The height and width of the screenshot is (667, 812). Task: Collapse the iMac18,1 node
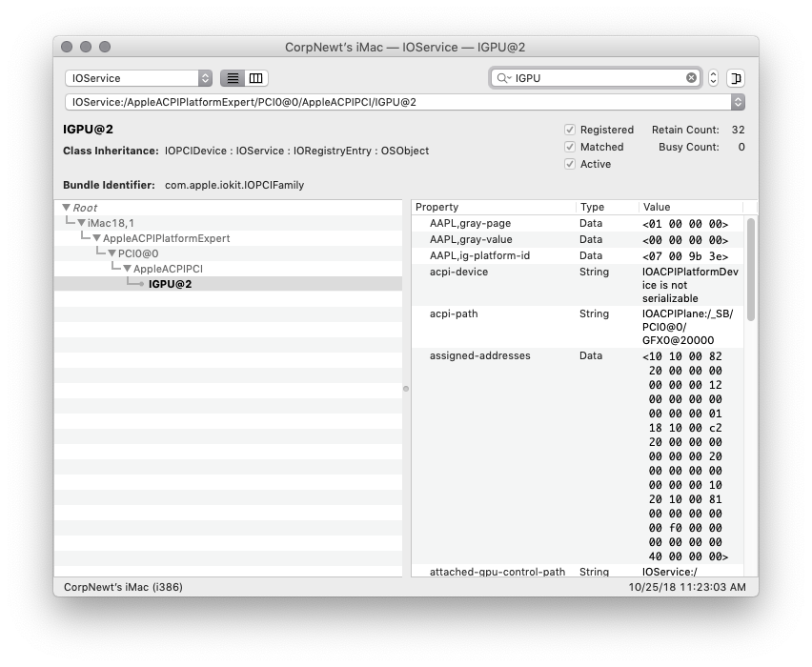point(82,223)
